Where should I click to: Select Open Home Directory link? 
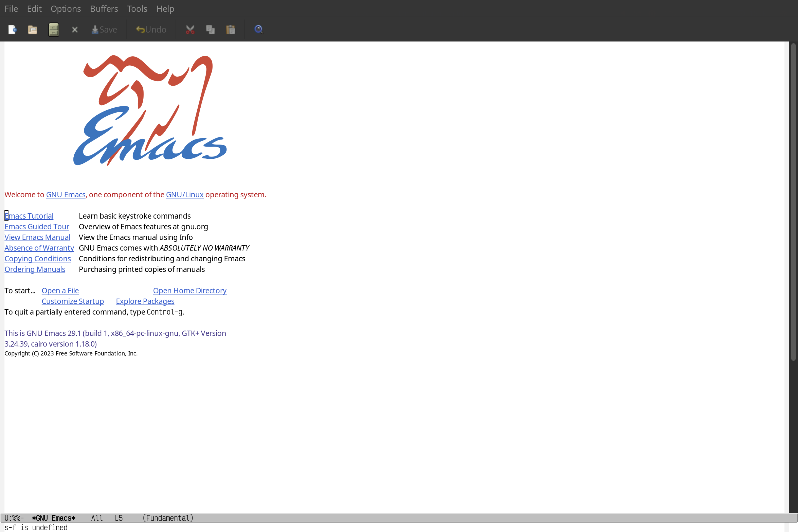[190, 290]
